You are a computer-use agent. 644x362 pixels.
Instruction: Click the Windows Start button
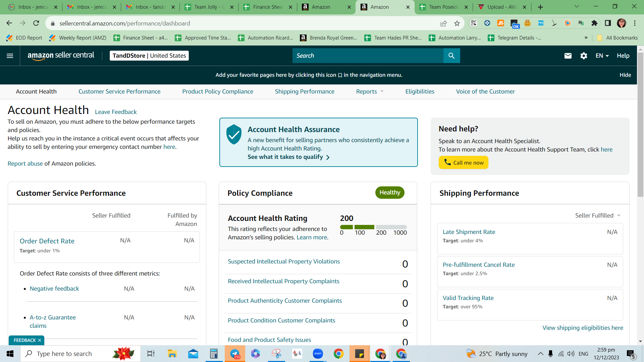[x=10, y=354]
